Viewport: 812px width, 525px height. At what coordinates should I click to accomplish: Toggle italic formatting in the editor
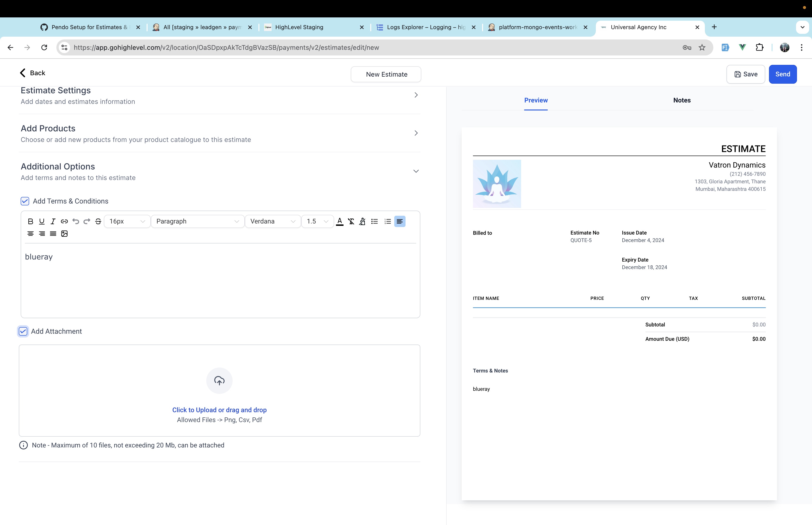(53, 221)
